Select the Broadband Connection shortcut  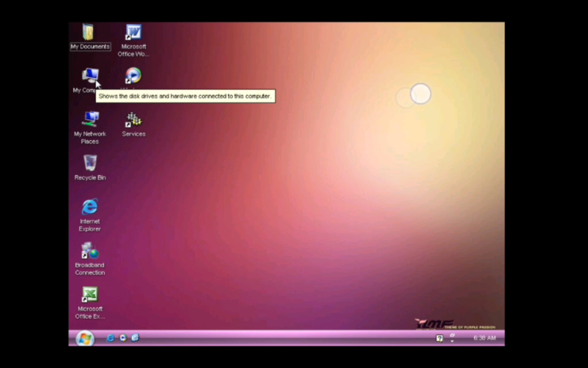point(90,250)
